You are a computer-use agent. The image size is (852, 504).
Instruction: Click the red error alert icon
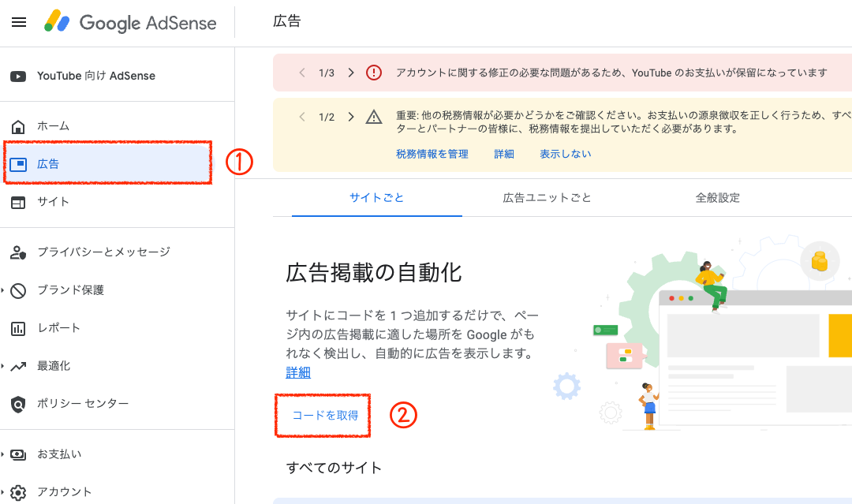point(374,73)
